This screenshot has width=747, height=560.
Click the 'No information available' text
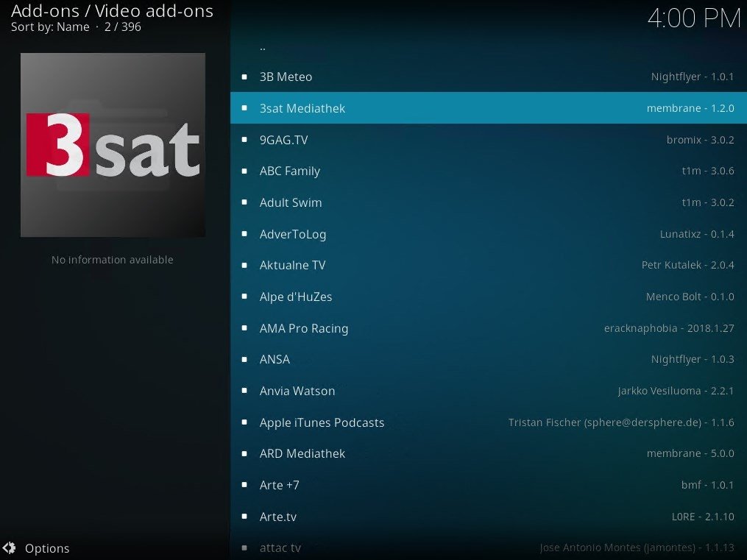[x=113, y=260]
